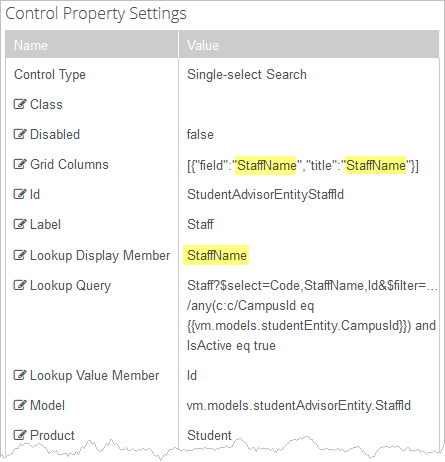Click the edit icon beside Lookup Value Member
This screenshot has width=445, height=462.
(20, 375)
